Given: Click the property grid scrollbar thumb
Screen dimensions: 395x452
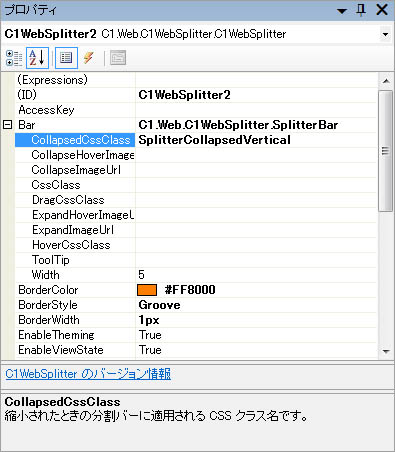Looking at the screenshot, I should point(386,151).
